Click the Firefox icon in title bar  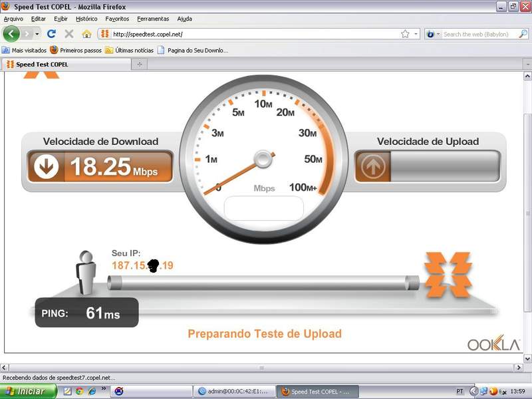click(x=5, y=6)
